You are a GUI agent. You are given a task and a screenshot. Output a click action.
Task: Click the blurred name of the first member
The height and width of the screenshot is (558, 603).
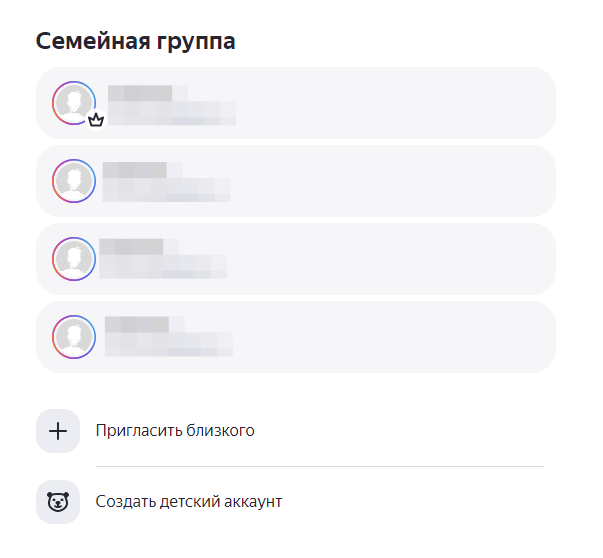[x=148, y=93]
